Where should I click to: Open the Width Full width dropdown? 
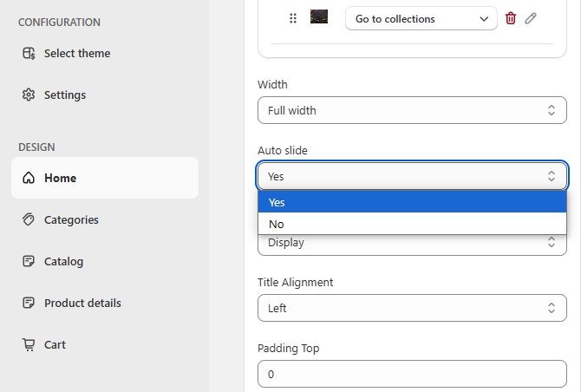(412, 110)
